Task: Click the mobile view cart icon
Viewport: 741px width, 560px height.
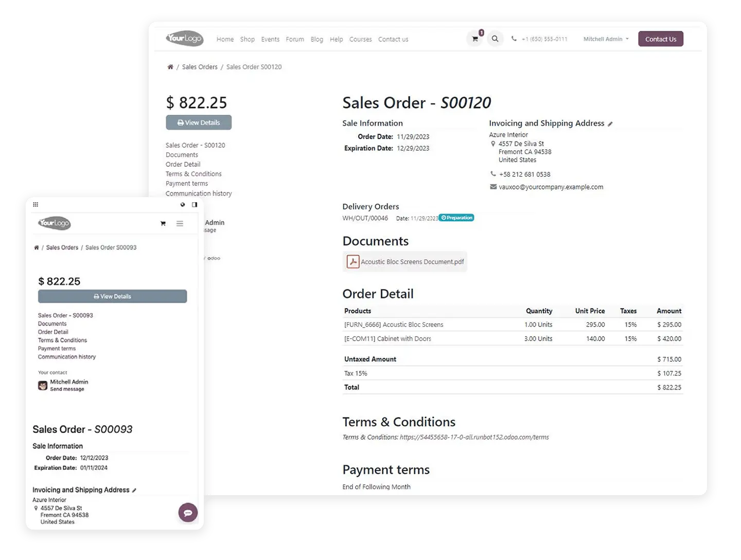Action: pyautogui.click(x=163, y=223)
